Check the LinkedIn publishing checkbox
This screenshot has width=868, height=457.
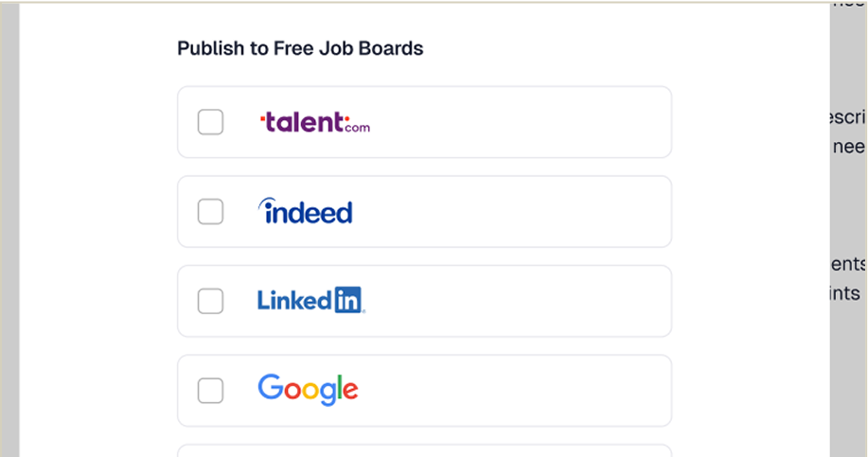tap(210, 301)
